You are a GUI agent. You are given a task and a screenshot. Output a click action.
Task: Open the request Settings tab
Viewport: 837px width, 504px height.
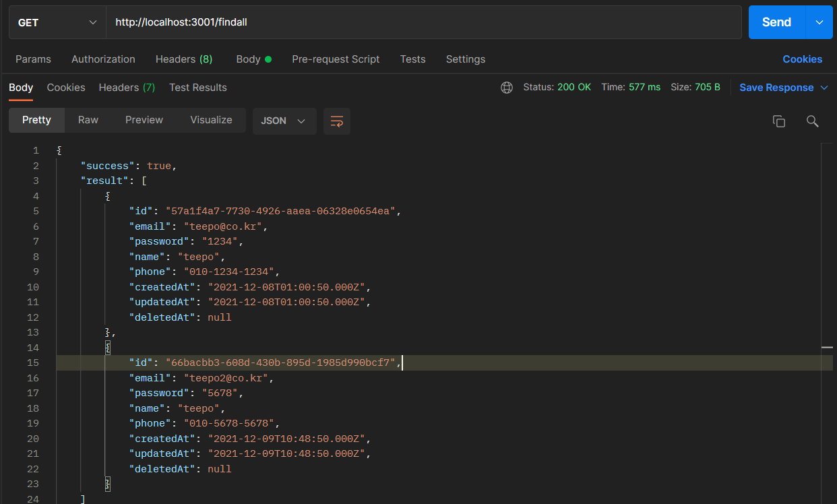pyautogui.click(x=466, y=59)
